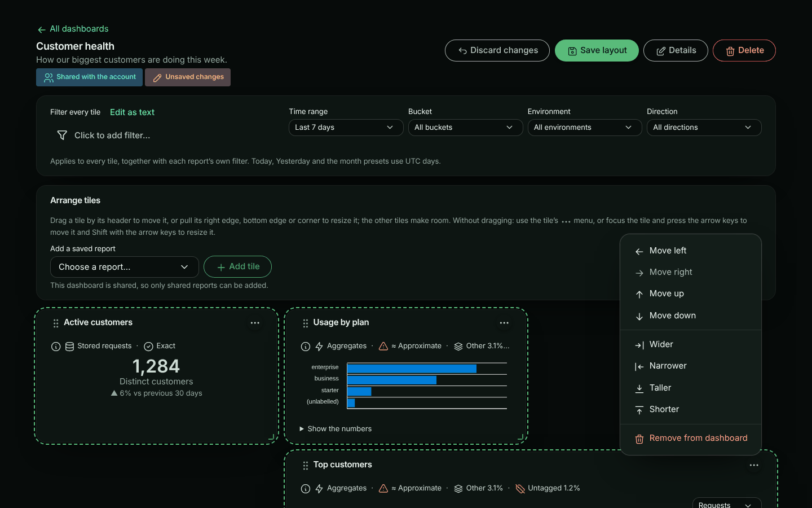Click the Add tile button
The width and height of the screenshot is (812, 508).
tap(237, 267)
